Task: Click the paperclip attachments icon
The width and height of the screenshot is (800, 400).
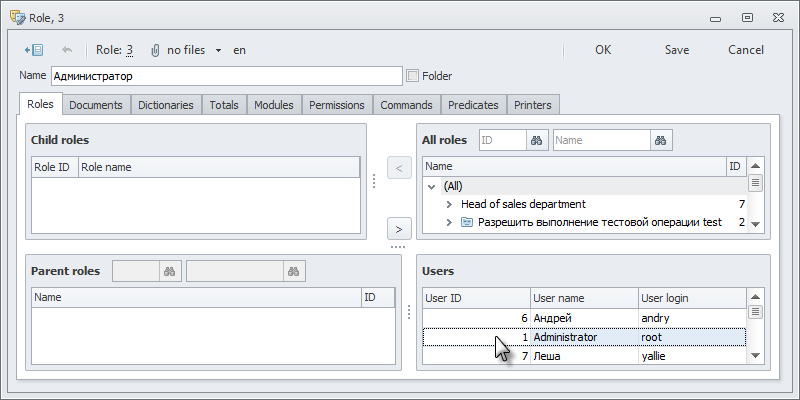Action: pos(155,49)
